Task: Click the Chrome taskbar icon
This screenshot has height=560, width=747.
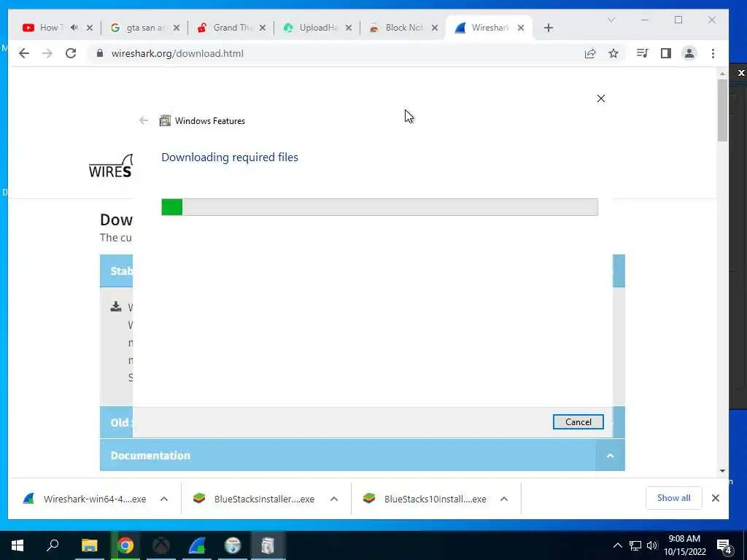Action: click(x=125, y=545)
